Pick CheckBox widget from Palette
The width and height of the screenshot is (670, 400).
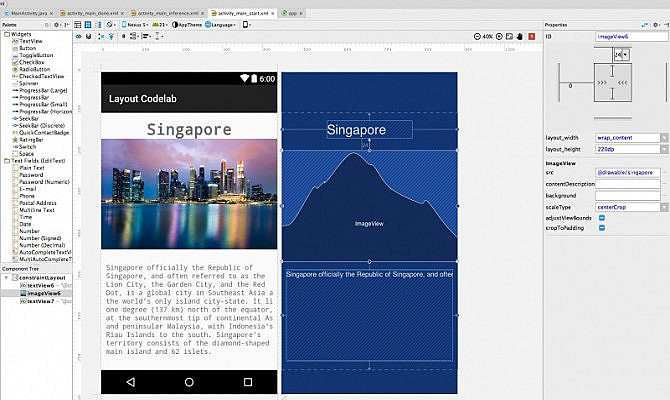[x=28, y=62]
